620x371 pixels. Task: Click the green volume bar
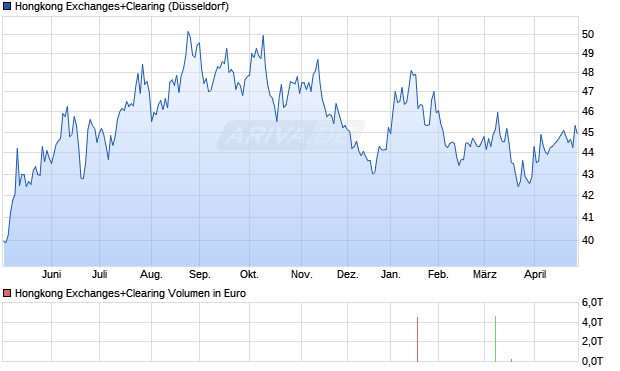[495, 339]
